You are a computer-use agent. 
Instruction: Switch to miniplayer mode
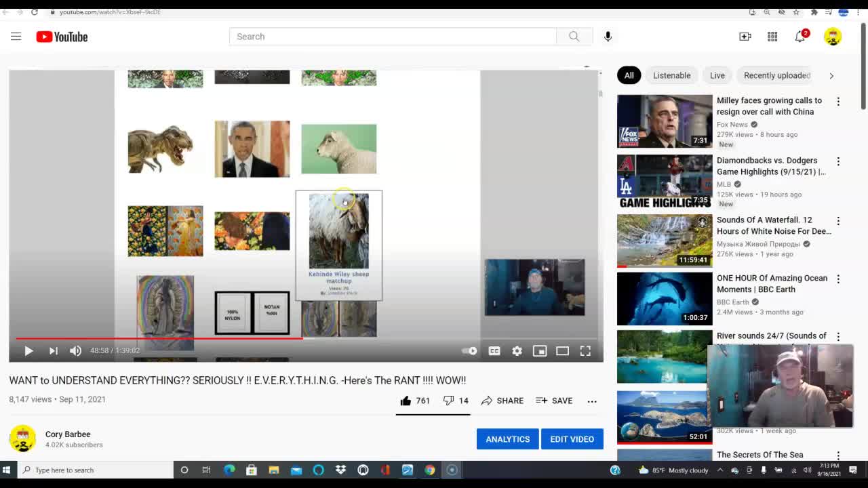(x=540, y=350)
